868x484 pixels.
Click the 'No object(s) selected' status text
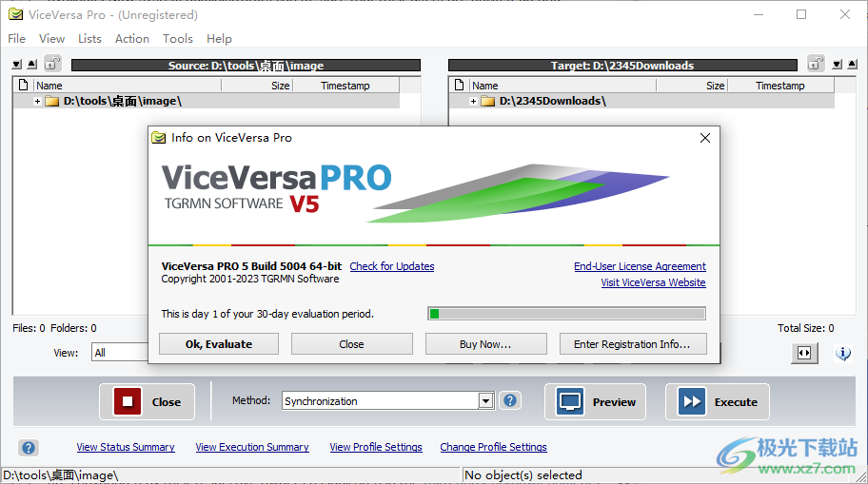tap(523, 475)
